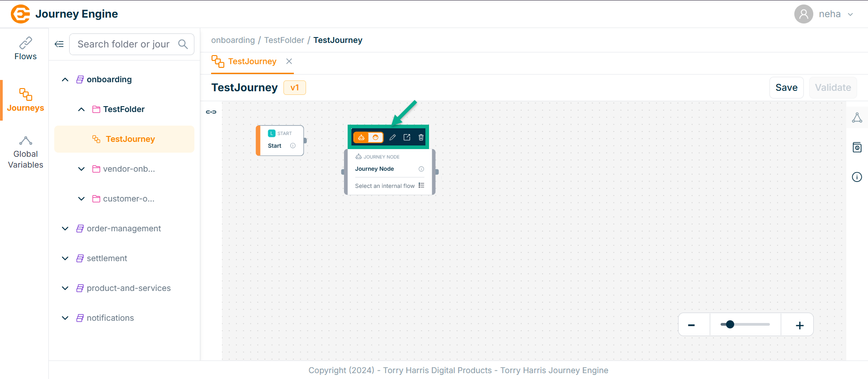Viewport: 868px width, 379px height.
Task: Collapse the folder panel with arrow icon
Action: (x=59, y=44)
